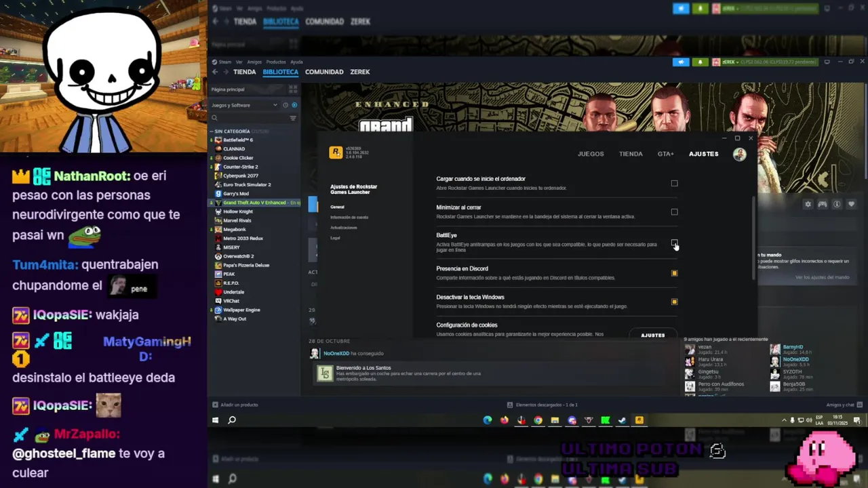Click the Rockstar Games logo in the launcher
The height and width of the screenshot is (488, 868).
click(x=336, y=152)
